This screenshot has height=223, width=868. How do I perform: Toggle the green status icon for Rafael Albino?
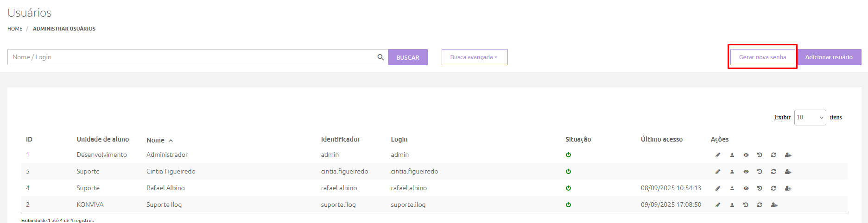(x=568, y=188)
